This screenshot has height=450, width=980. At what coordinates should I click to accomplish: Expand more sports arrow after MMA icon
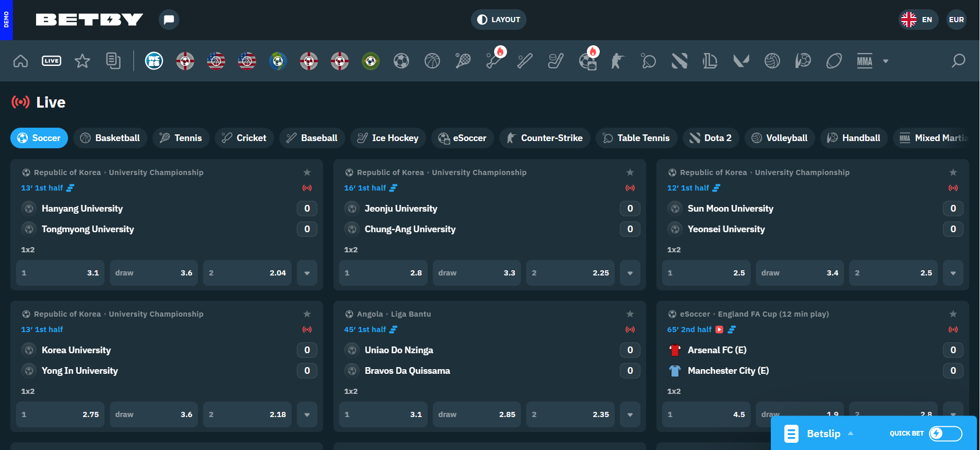[x=886, y=61]
